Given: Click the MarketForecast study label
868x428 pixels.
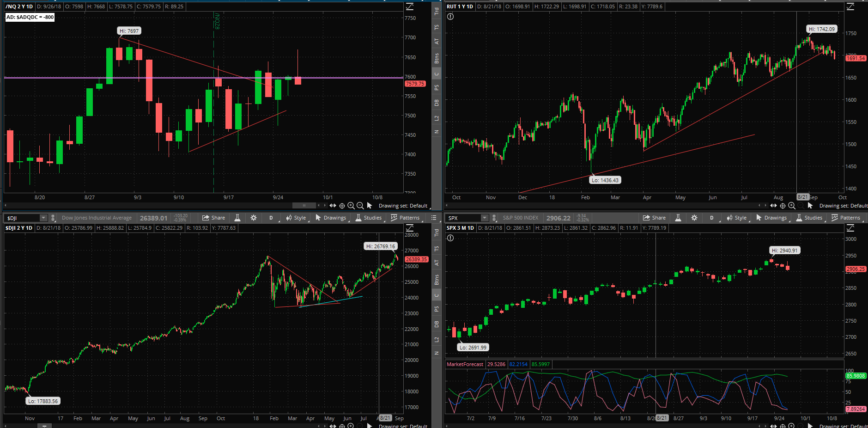Looking at the screenshot, I should point(465,364).
